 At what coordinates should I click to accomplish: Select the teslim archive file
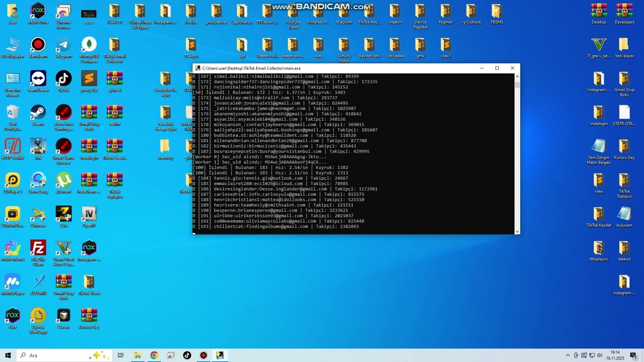click(x=115, y=116)
